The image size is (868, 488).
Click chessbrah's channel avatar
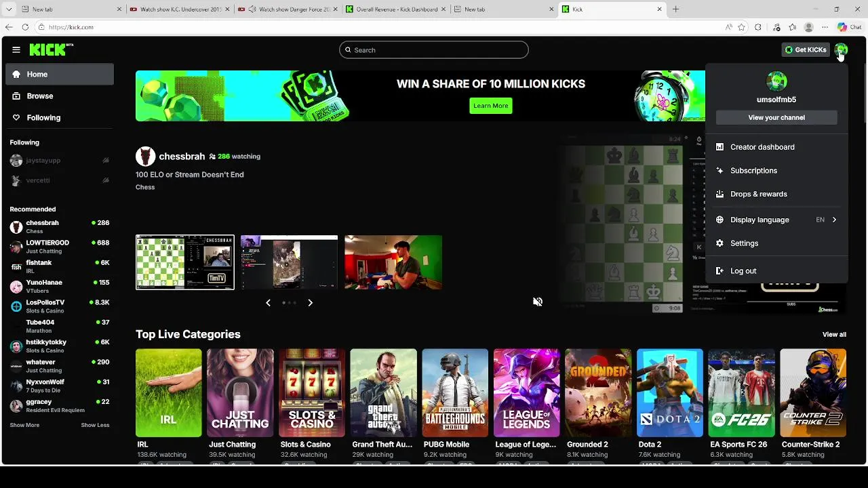[145, 156]
